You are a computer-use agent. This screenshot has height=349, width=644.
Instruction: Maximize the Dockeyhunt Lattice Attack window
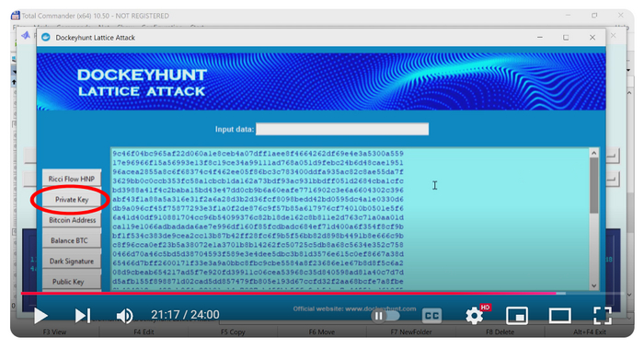pos(566,38)
